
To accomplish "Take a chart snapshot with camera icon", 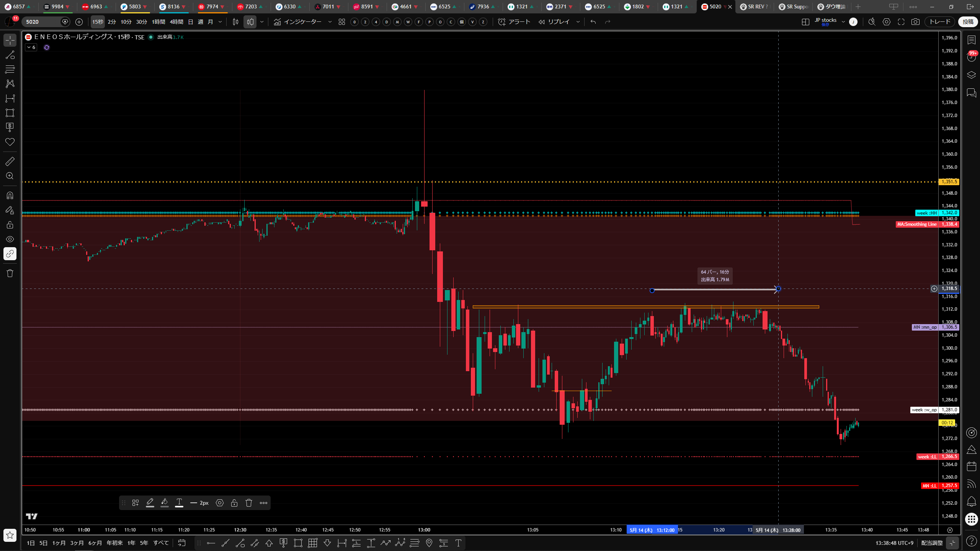I will [915, 22].
